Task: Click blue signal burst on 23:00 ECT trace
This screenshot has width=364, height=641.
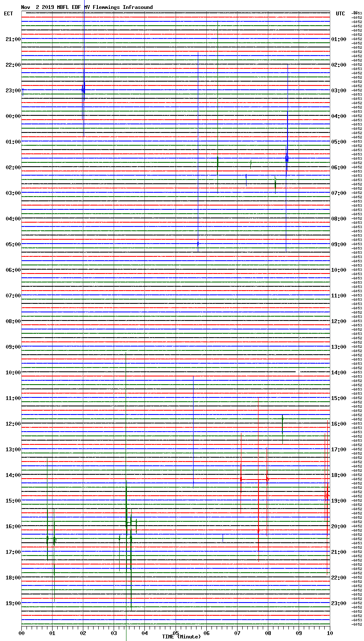Action: (x=83, y=90)
